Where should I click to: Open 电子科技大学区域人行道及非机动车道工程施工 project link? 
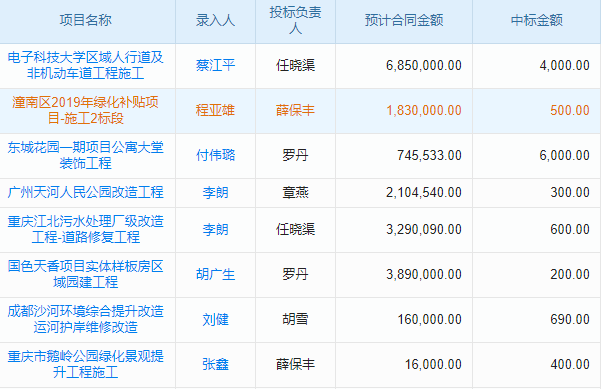click(85, 65)
